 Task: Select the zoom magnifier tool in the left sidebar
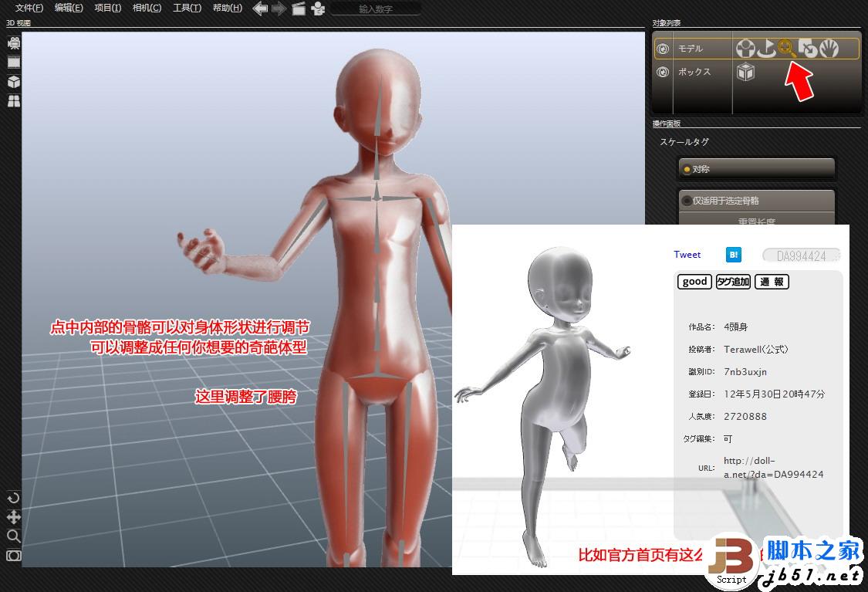pos(13,536)
